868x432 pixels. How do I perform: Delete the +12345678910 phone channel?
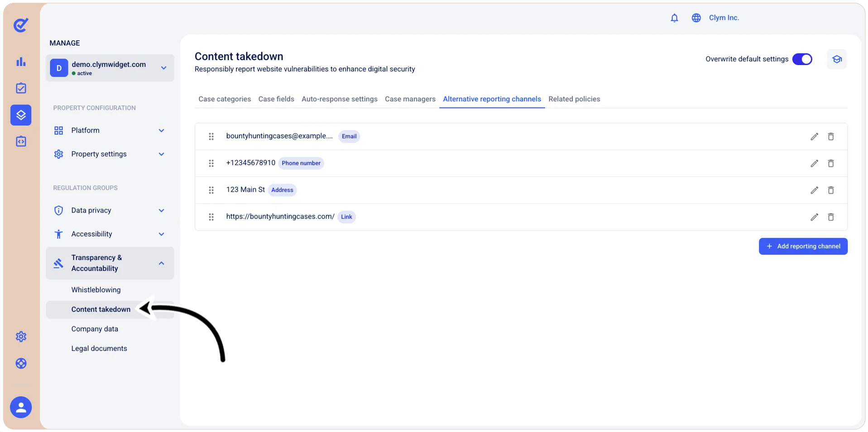[x=831, y=163]
